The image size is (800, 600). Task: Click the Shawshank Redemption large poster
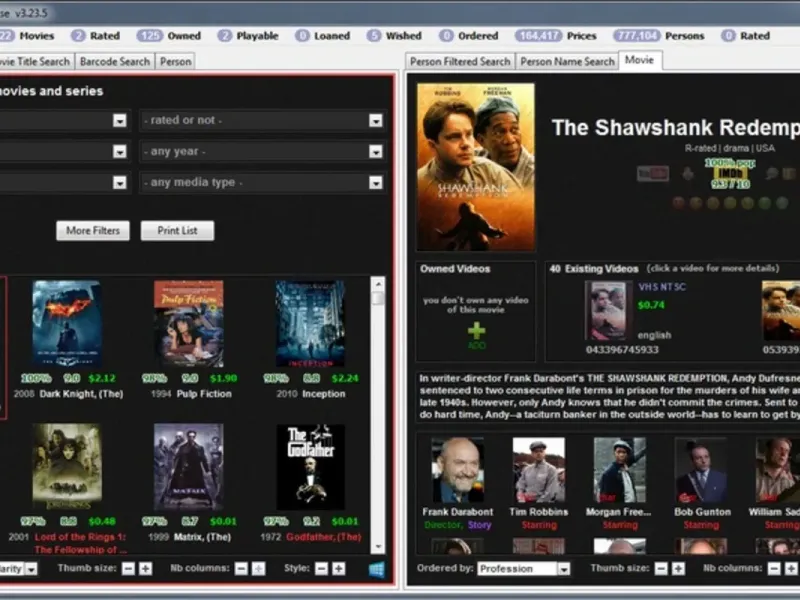[476, 167]
